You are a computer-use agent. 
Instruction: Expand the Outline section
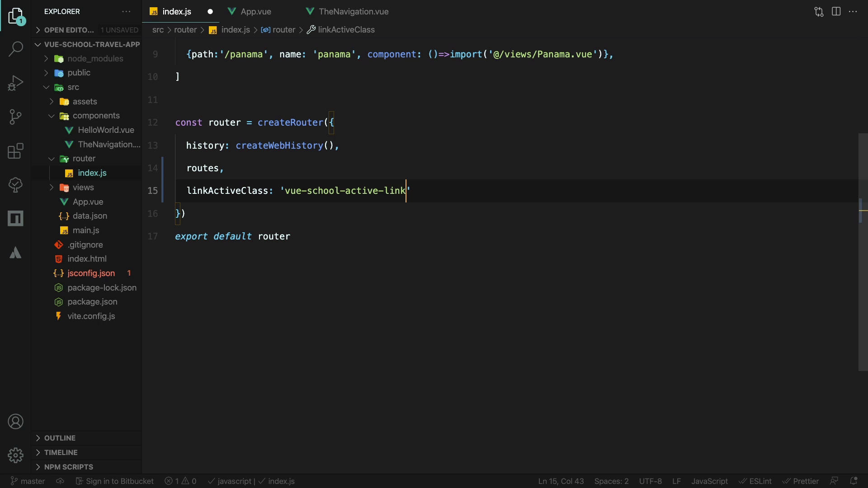(x=87, y=438)
